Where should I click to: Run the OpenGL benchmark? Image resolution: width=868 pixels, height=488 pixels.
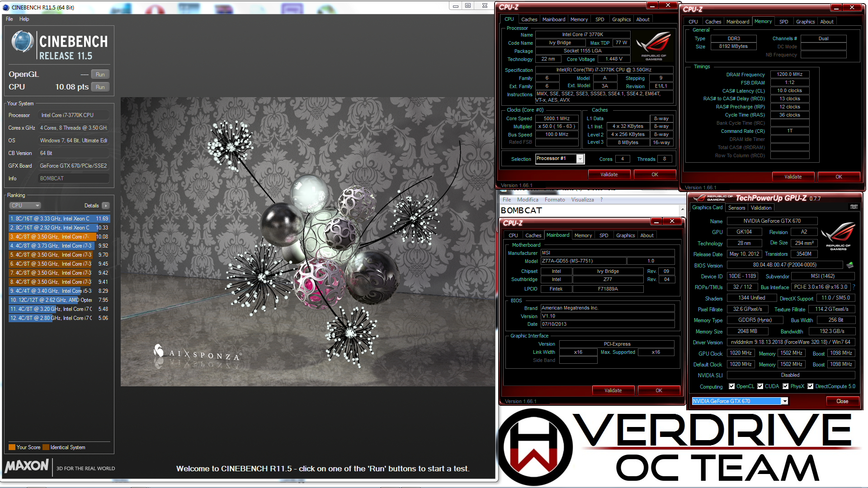100,75
